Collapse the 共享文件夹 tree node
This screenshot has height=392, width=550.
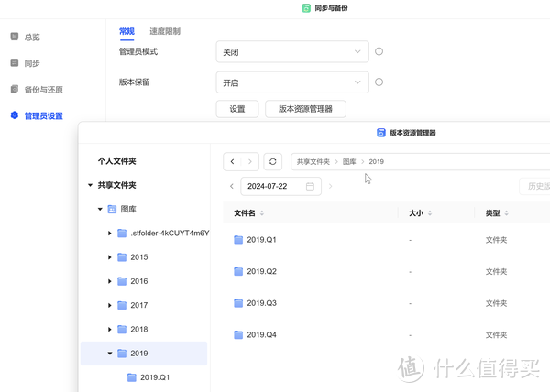tap(90, 185)
